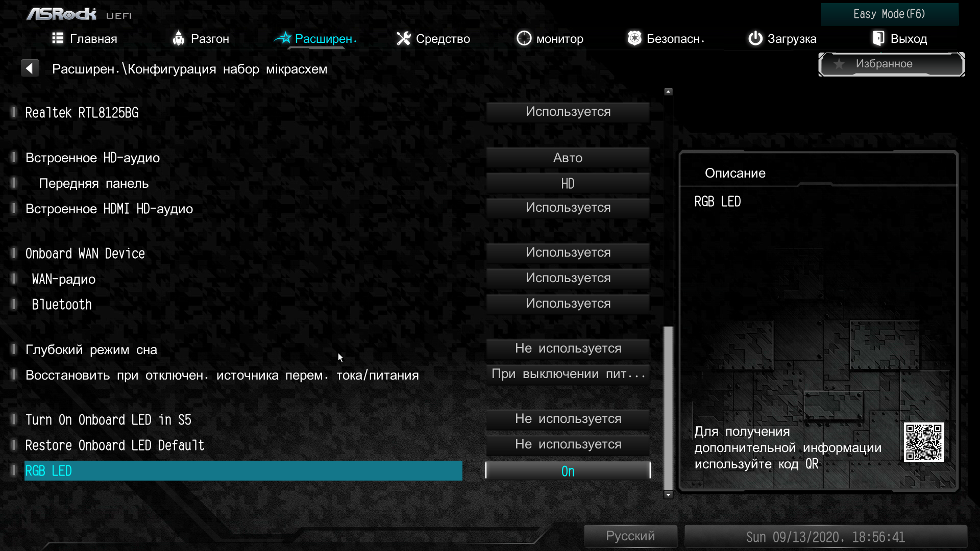Open Передняя панель HD dropdown
Image resolution: width=980 pixels, height=551 pixels.
tap(568, 183)
